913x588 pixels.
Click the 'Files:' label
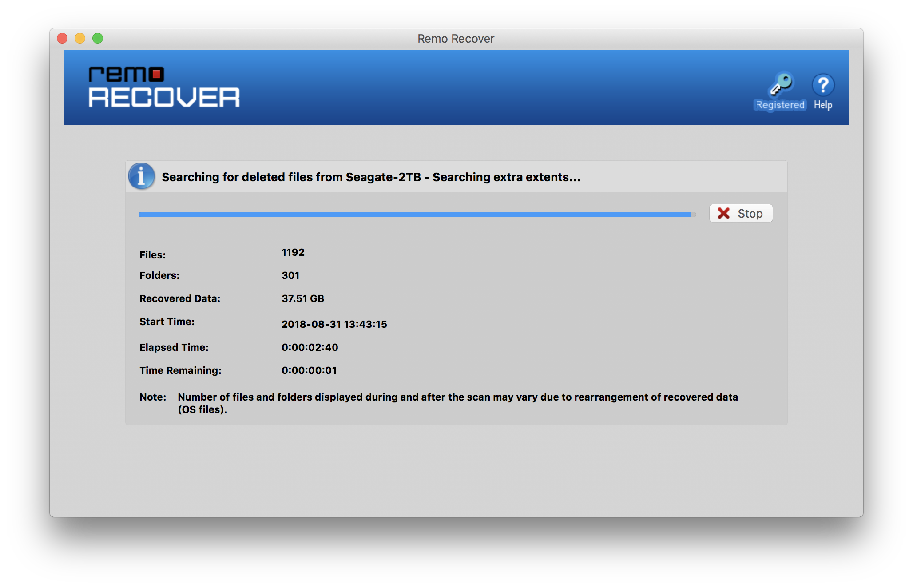153,255
